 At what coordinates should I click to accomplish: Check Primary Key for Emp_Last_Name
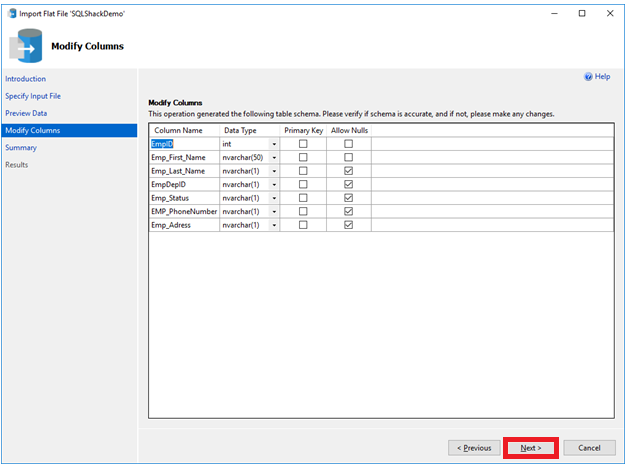(x=303, y=171)
